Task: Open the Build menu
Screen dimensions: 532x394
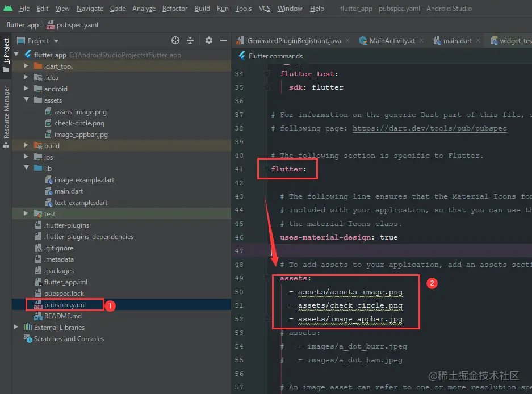Action: (x=202, y=9)
